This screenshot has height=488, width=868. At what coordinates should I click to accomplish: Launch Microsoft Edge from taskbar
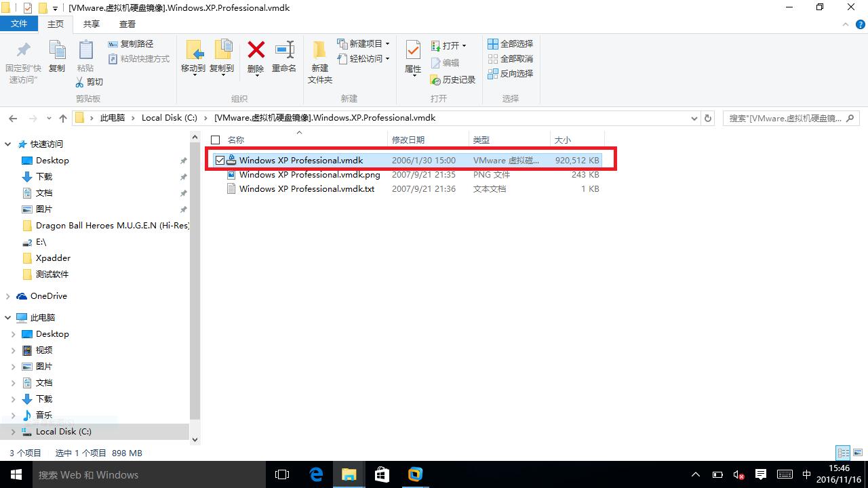(316, 474)
